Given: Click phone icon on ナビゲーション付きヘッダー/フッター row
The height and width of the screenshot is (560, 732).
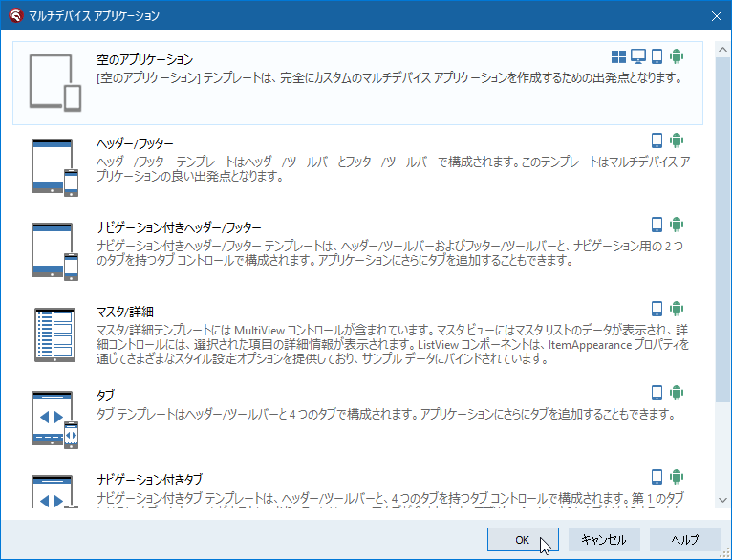Looking at the screenshot, I should pyautogui.click(x=657, y=225).
